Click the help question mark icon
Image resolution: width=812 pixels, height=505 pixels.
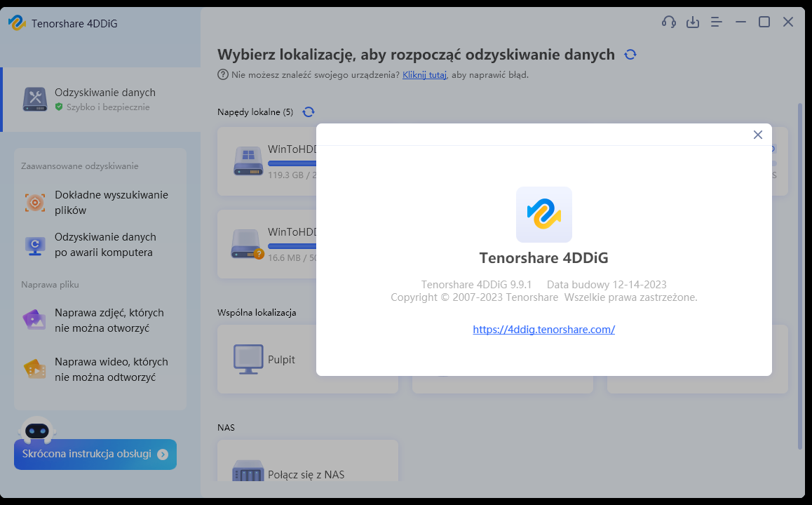[223, 74]
